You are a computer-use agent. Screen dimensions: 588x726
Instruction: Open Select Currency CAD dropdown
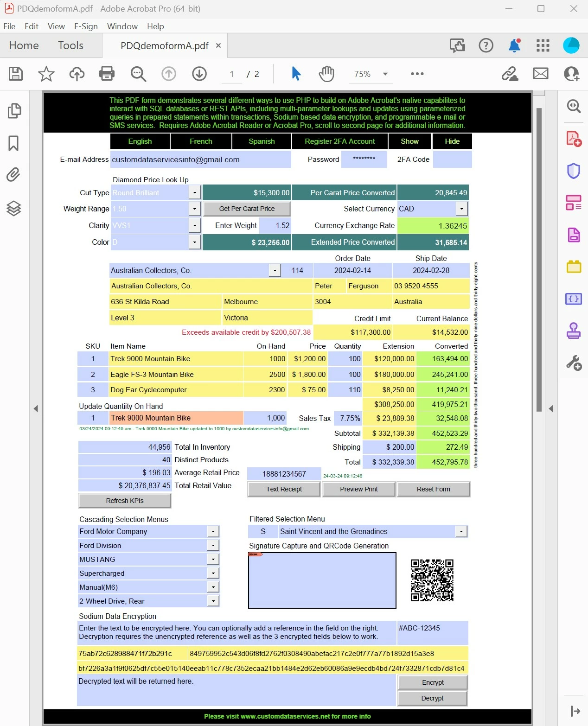[461, 209]
